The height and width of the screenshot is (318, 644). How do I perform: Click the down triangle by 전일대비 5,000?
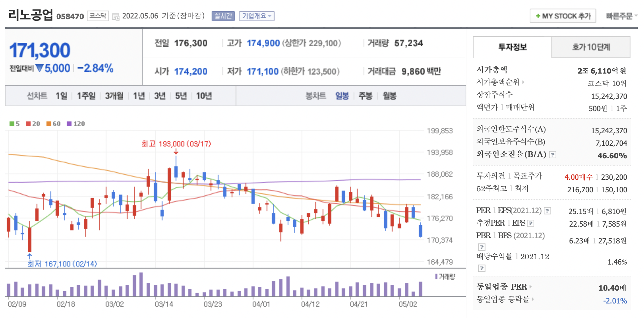click(x=40, y=68)
